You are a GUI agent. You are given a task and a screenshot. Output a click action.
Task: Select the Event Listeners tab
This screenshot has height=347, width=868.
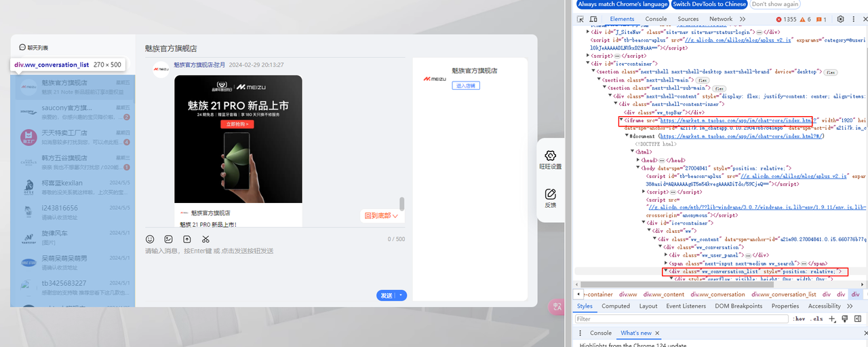[686, 306]
